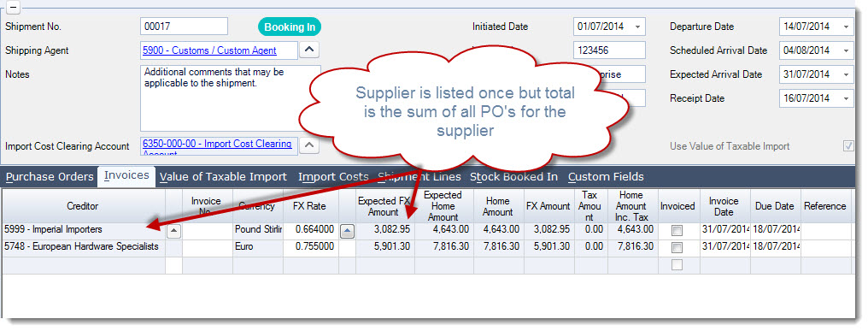The width and height of the screenshot is (868, 331).
Task: Click the Shipment No. field showing 00017
Action: coord(184,26)
